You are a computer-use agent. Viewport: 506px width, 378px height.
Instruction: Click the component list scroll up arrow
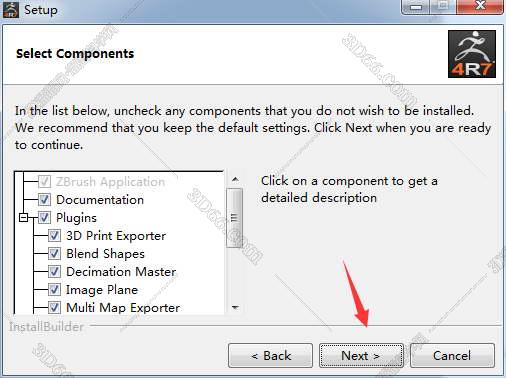[x=235, y=180]
